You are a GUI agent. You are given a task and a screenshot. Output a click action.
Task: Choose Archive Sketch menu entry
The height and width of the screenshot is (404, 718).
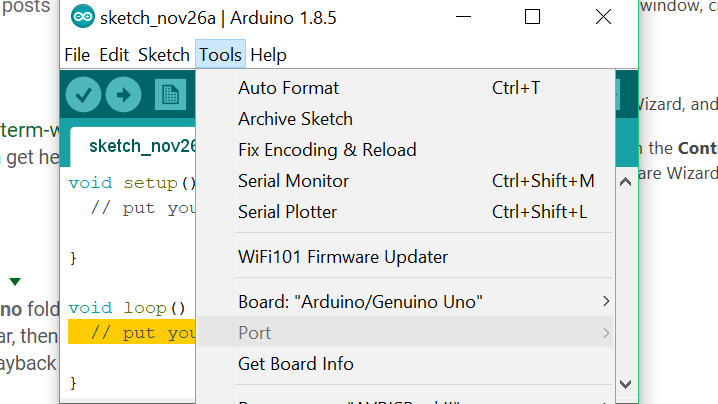pos(295,119)
